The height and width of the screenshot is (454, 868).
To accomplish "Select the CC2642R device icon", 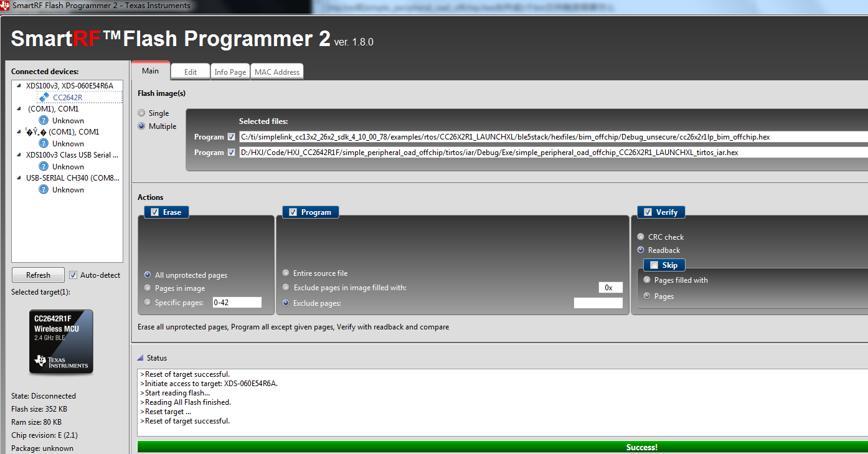I will (44, 97).
